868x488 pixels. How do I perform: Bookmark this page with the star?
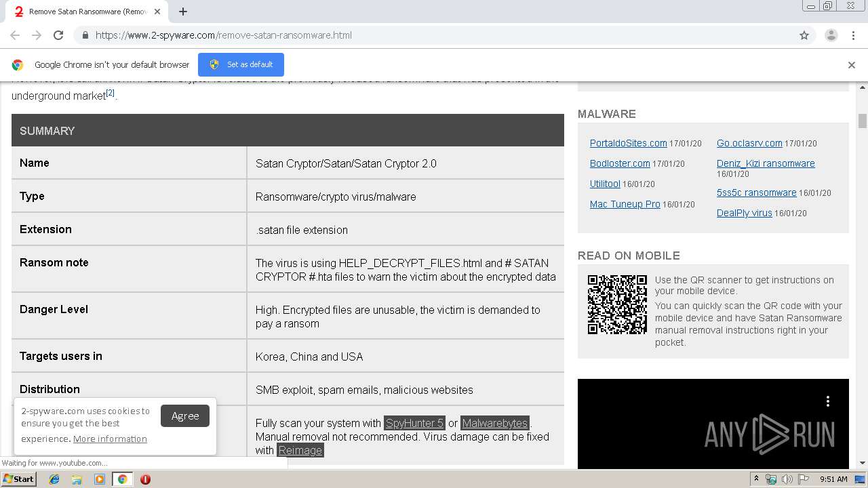[804, 35]
